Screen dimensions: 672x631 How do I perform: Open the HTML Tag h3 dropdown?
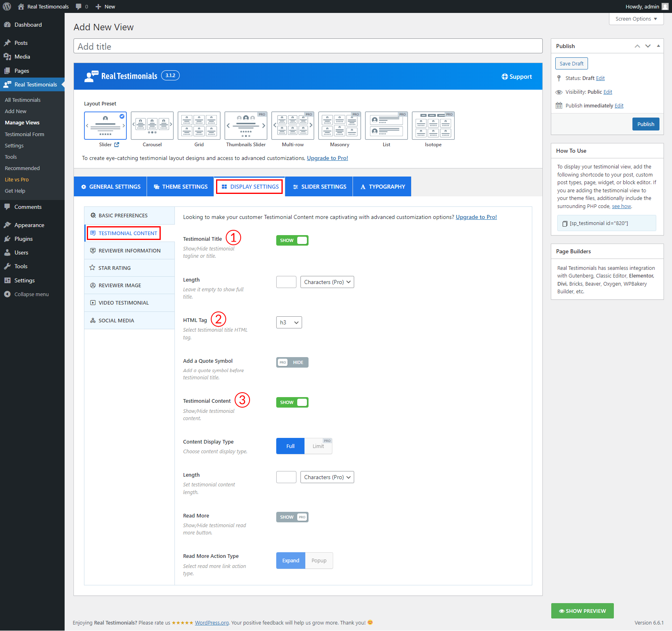coord(289,322)
